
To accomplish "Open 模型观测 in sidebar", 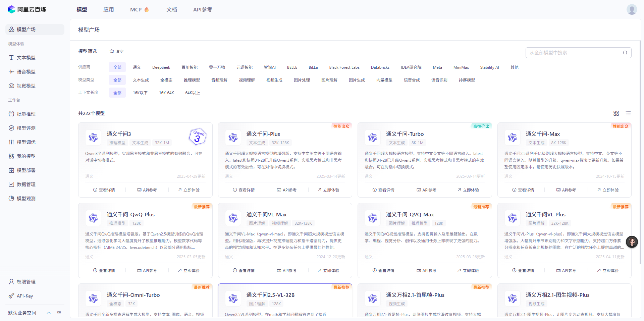I will point(35,199).
